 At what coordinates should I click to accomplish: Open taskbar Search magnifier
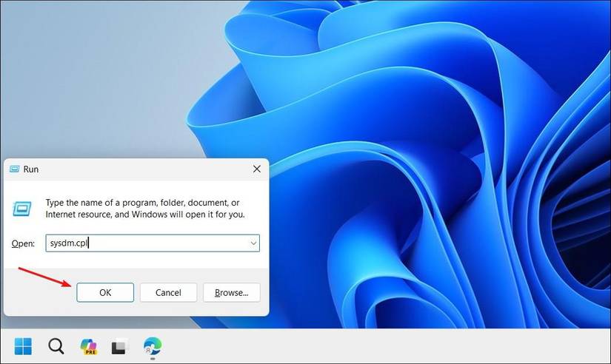[x=56, y=346]
